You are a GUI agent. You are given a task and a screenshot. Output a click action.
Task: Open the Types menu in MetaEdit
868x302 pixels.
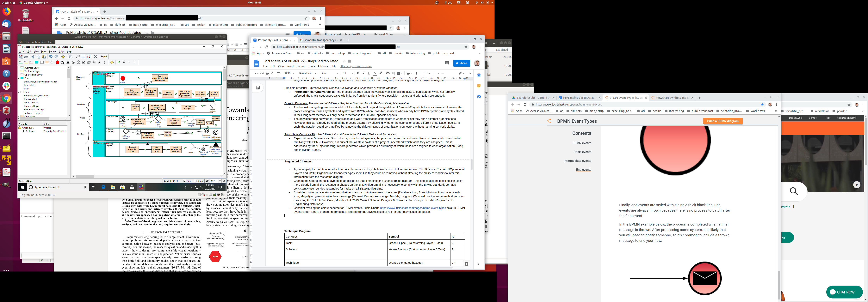click(x=44, y=51)
